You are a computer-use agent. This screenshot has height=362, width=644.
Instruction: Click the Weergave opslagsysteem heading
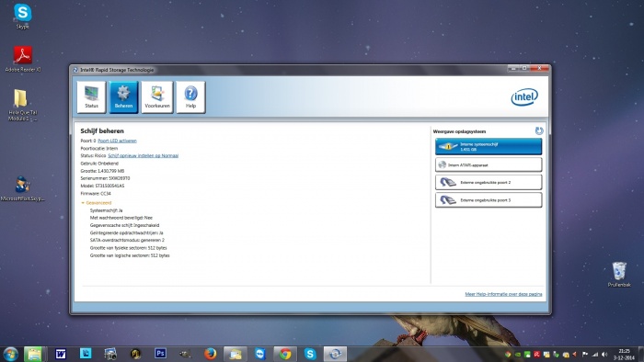pos(459,131)
